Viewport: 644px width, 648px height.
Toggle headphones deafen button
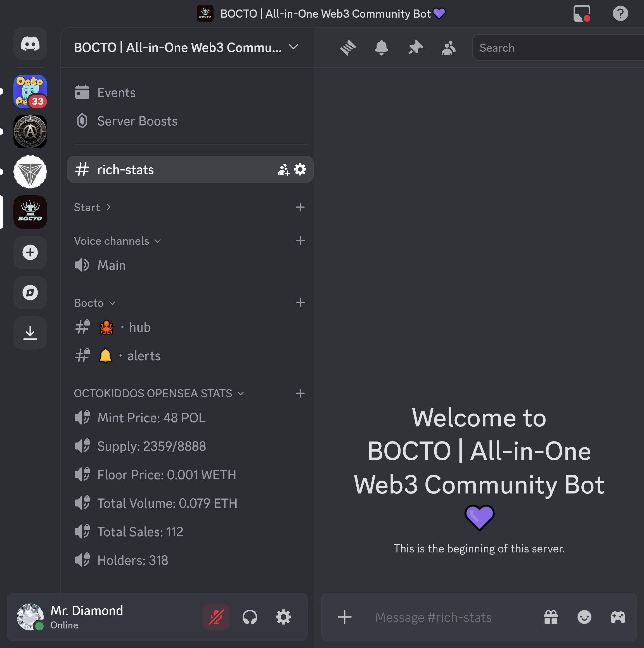250,617
